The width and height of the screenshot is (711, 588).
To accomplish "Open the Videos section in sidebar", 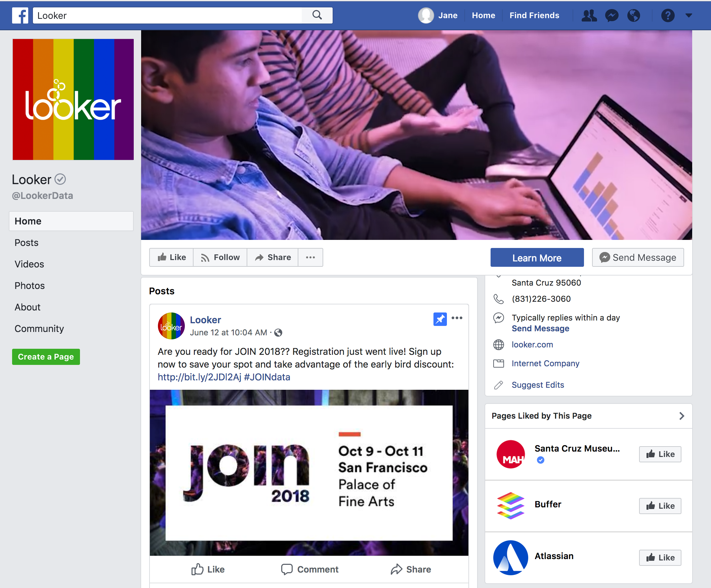I will pos(29,264).
